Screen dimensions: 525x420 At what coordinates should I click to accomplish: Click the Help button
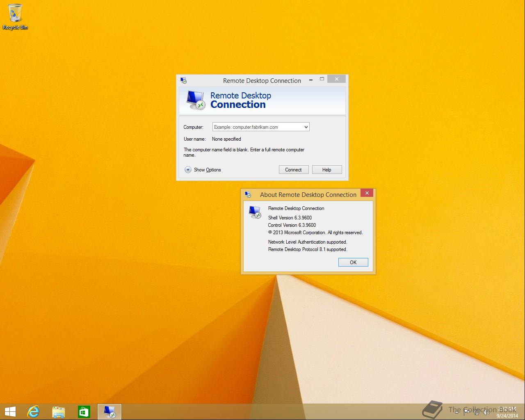(326, 170)
